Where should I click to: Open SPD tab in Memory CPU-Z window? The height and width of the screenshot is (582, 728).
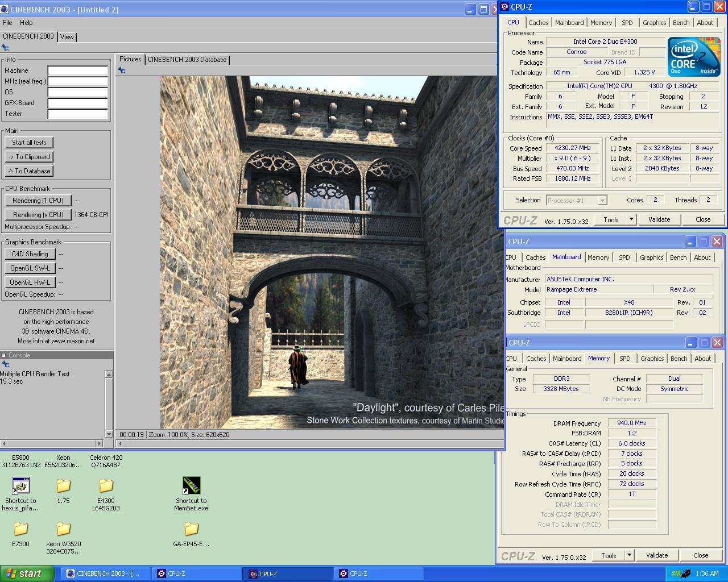(x=624, y=359)
